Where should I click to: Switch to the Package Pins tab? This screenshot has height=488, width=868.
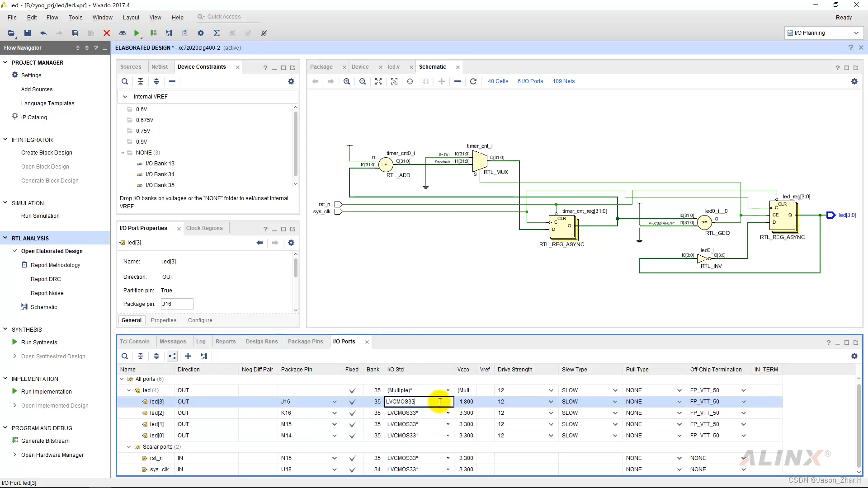coord(305,342)
